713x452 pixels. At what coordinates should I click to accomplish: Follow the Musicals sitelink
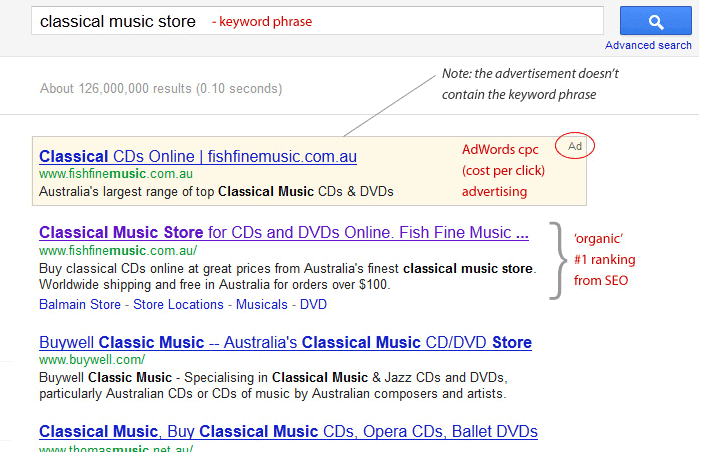tap(262, 304)
